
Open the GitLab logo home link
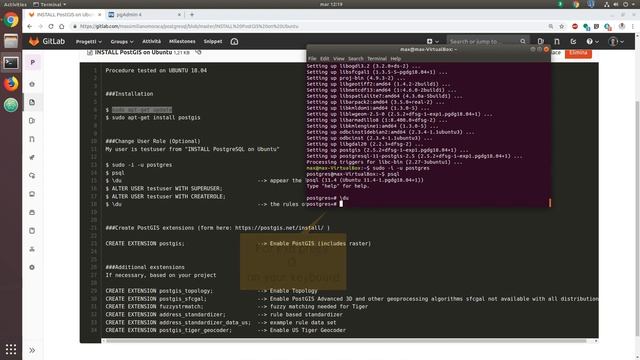pyautogui.click(x=47, y=42)
